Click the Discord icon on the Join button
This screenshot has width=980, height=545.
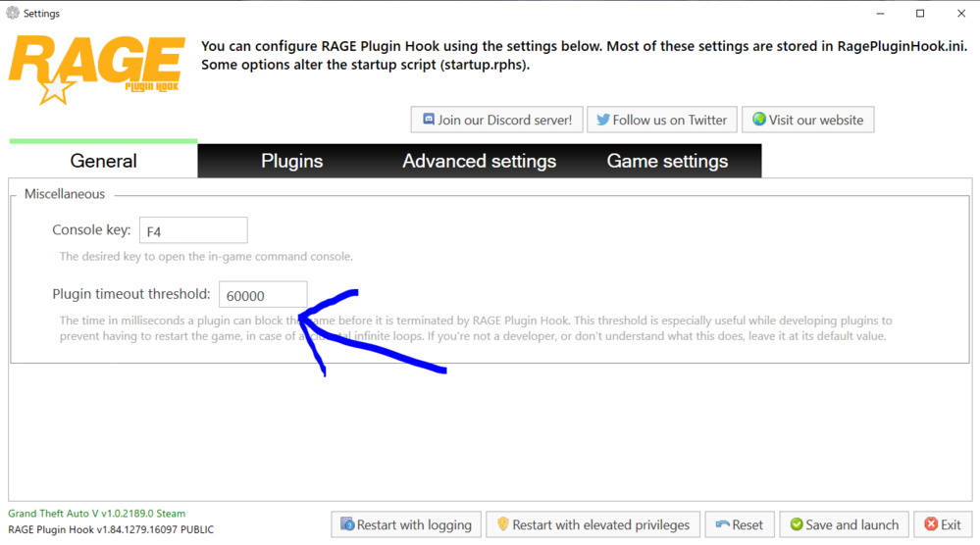coord(428,120)
